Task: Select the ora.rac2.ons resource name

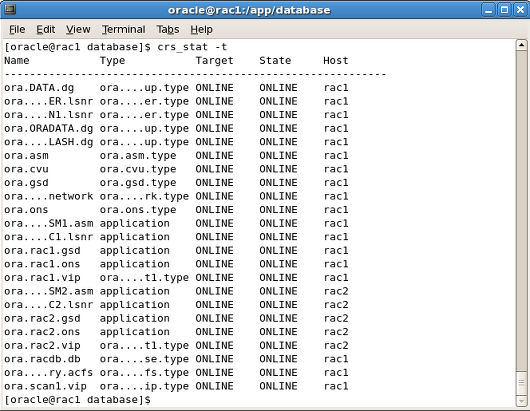Action: click(42, 332)
